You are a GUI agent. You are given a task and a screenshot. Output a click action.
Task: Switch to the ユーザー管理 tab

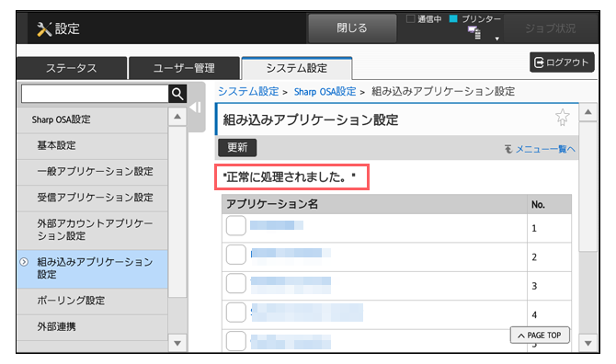point(184,68)
